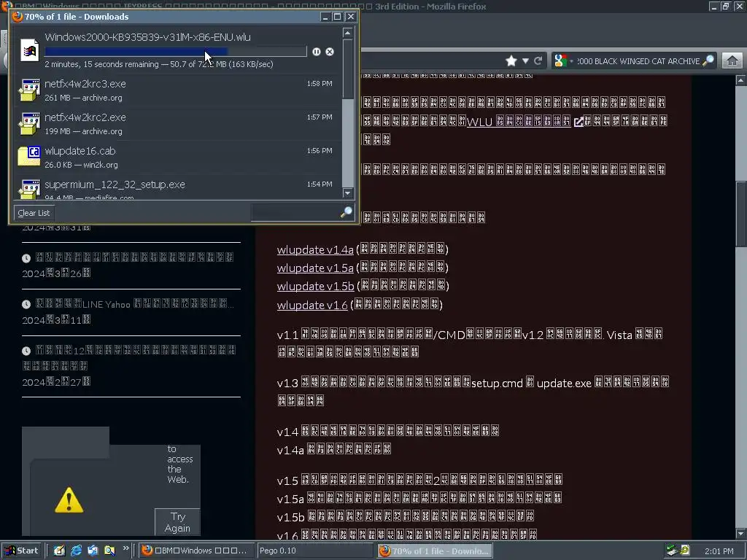Click the browser search magnifier icon
This screenshot has width=747, height=560.
[x=708, y=61]
